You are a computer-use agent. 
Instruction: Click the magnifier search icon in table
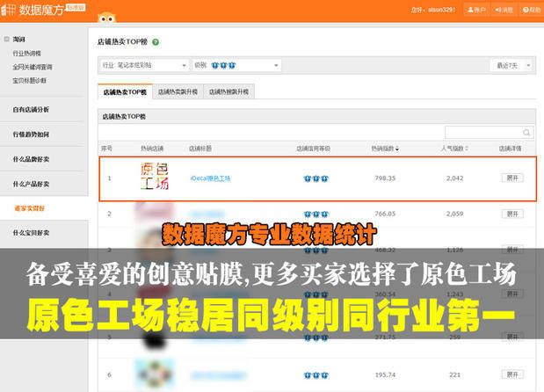coord(526,133)
